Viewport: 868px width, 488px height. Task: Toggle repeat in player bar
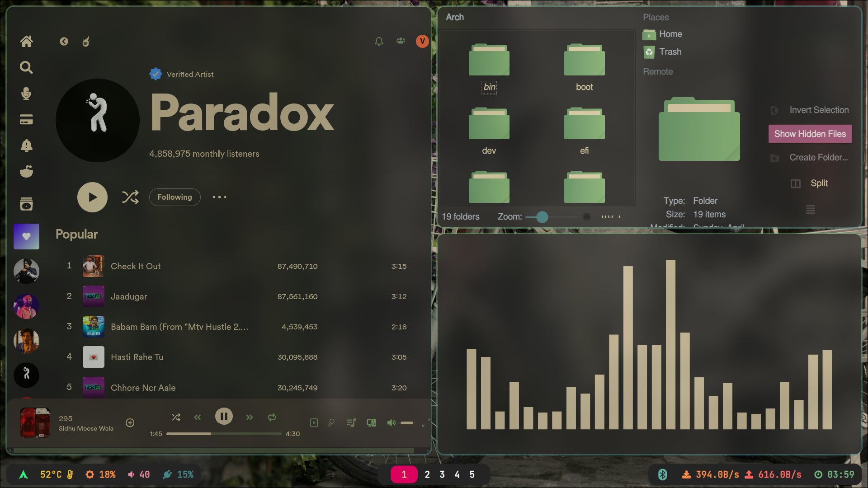[272, 418]
